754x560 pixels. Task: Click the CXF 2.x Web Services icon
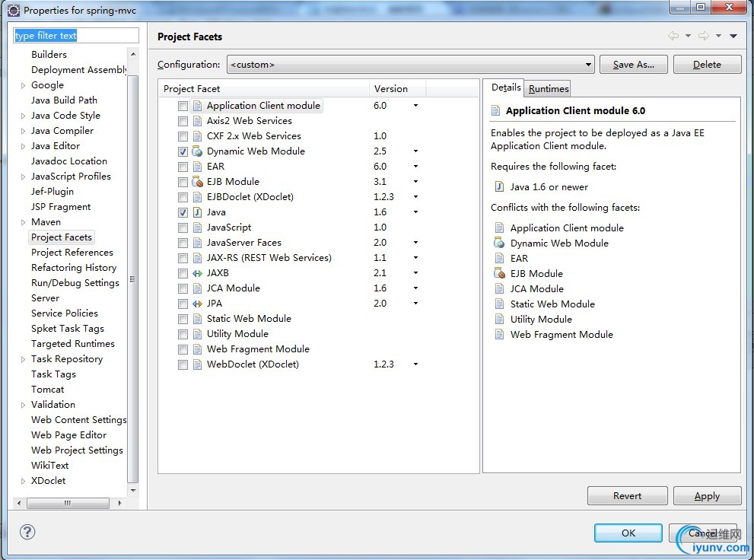point(197,136)
